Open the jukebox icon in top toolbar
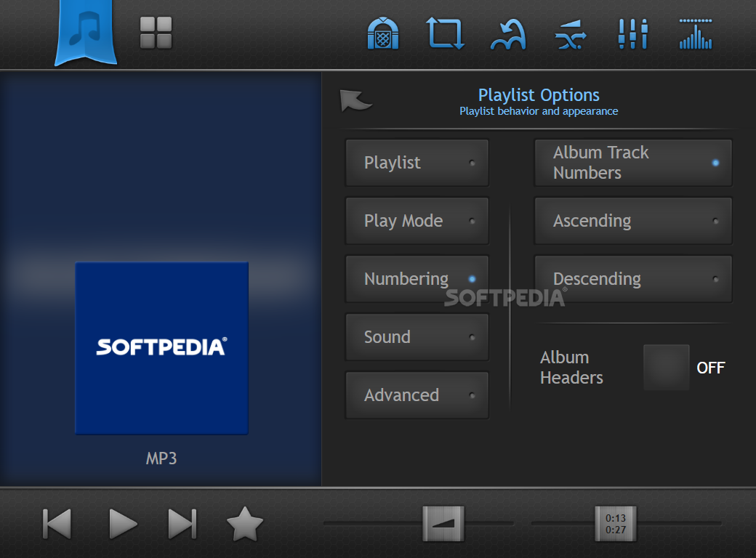This screenshot has height=558, width=756. click(383, 33)
